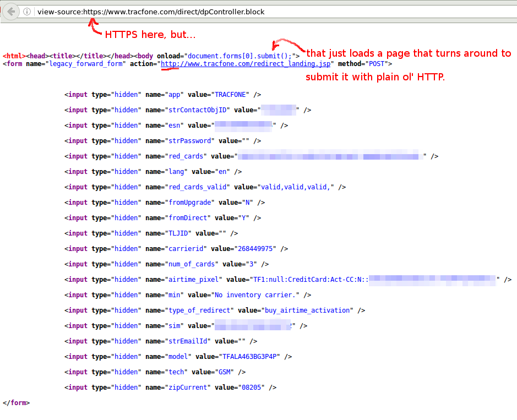
Task: Select the TLJID name attribute
Action: point(178,233)
